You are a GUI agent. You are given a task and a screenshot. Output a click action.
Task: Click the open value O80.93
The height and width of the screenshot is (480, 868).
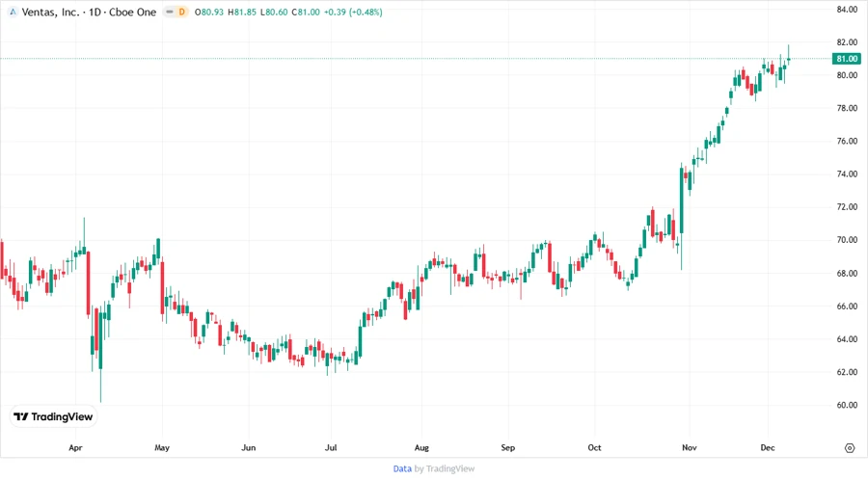[209, 13]
